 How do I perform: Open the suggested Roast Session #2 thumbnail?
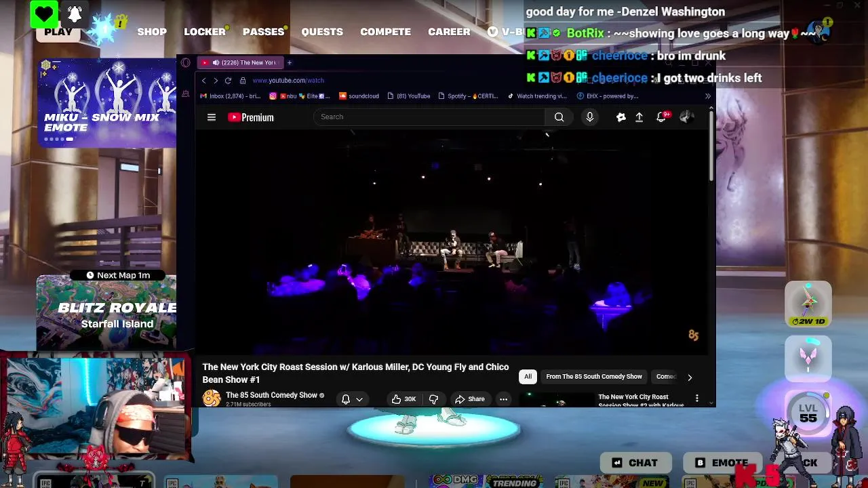(x=556, y=400)
